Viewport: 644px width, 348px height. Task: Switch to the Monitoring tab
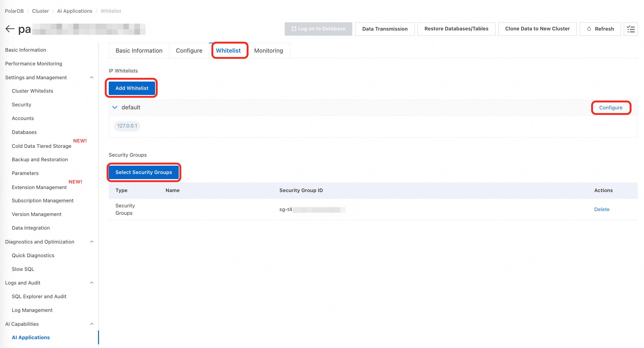(268, 51)
